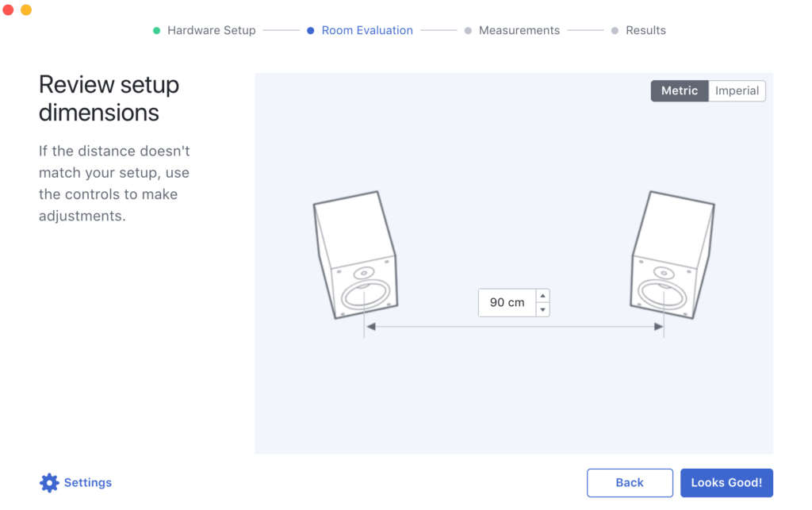Decrease distance with the down arrow
This screenshot has height=510, width=812.
(x=542, y=310)
